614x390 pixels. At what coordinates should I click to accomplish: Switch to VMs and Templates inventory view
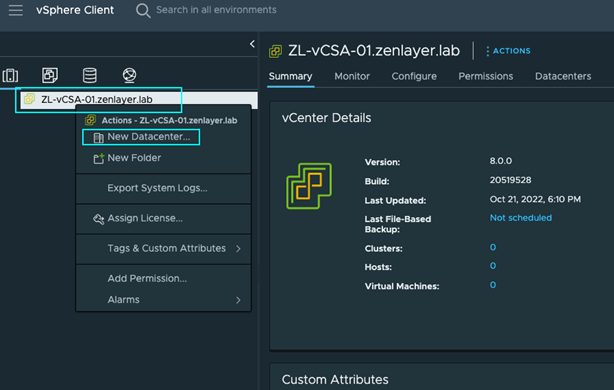[50, 75]
